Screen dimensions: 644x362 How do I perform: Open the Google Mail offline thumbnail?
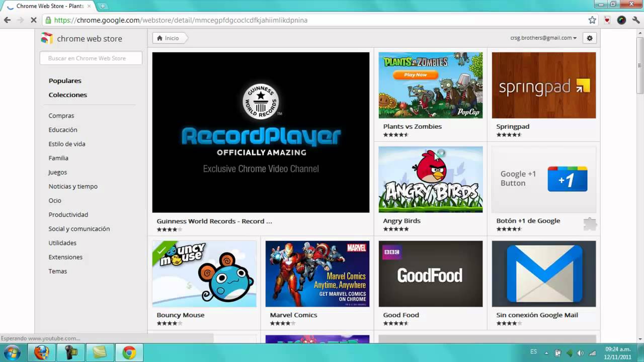click(544, 274)
